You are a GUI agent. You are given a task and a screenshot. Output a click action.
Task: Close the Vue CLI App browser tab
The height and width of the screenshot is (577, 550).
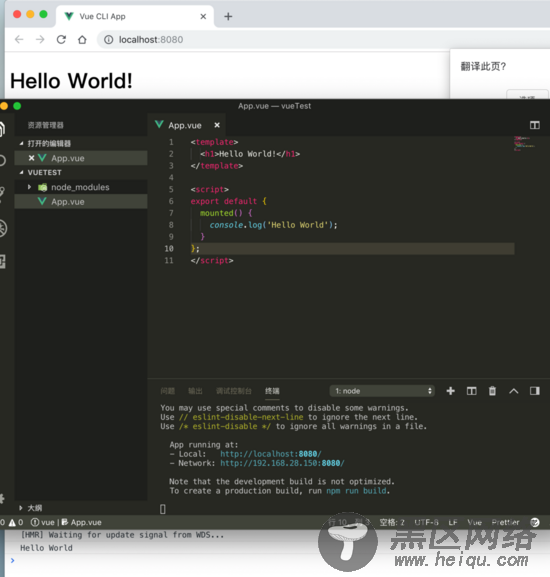203,17
